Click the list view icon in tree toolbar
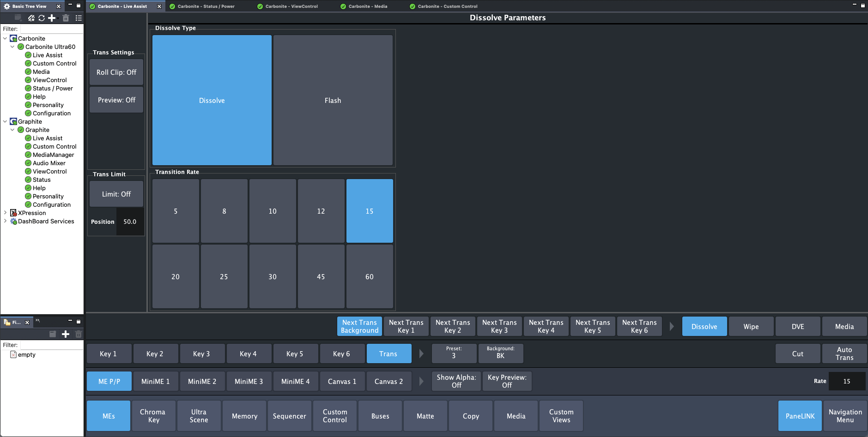 coord(79,18)
